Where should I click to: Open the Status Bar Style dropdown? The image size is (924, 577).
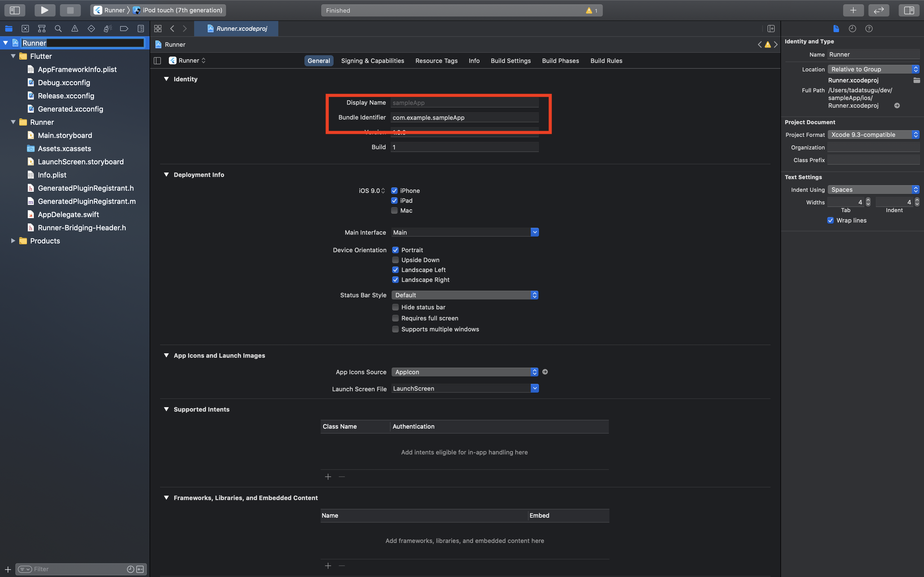click(x=465, y=295)
